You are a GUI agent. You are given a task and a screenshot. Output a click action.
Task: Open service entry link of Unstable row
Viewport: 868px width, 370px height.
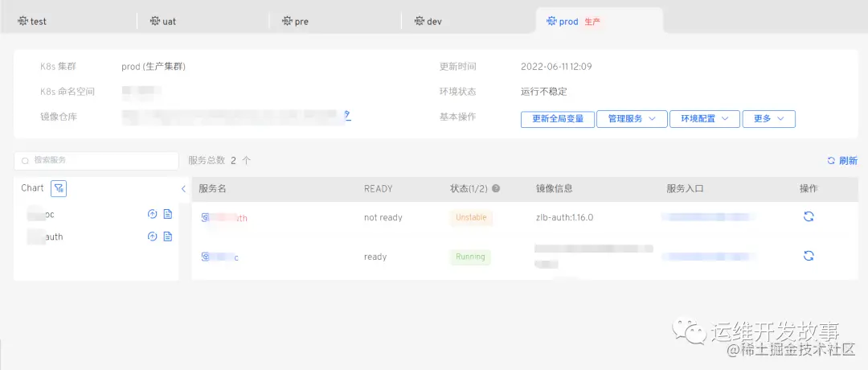tap(709, 216)
